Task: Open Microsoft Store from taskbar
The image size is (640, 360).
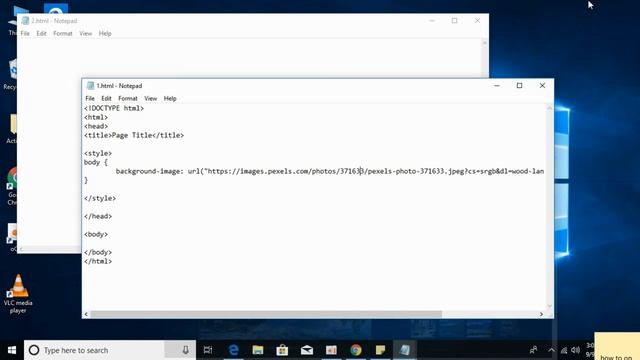Action: [282, 350]
